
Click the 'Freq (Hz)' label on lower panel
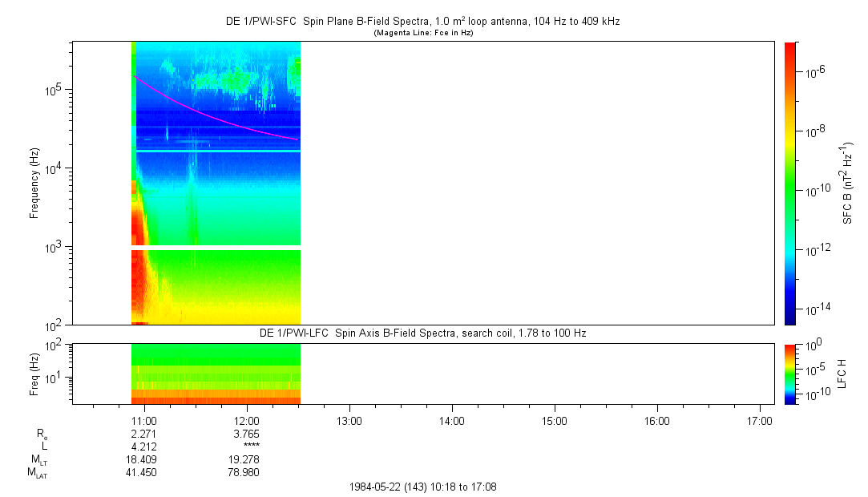pos(34,373)
